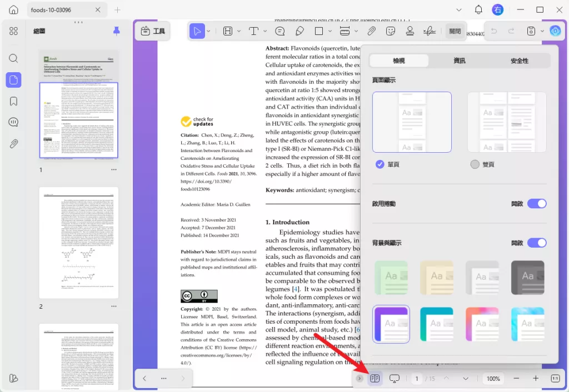
Task: Select the cursor selection tool
Action: pos(197,31)
